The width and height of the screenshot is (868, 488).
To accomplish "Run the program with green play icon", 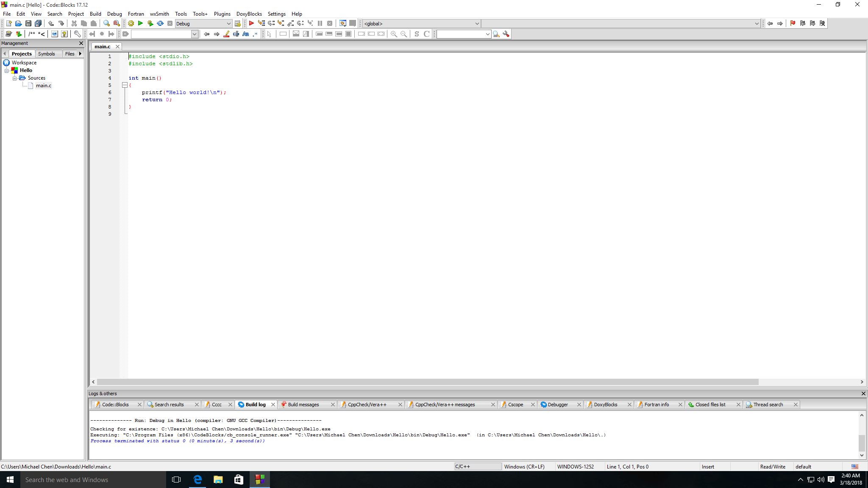I will (140, 24).
